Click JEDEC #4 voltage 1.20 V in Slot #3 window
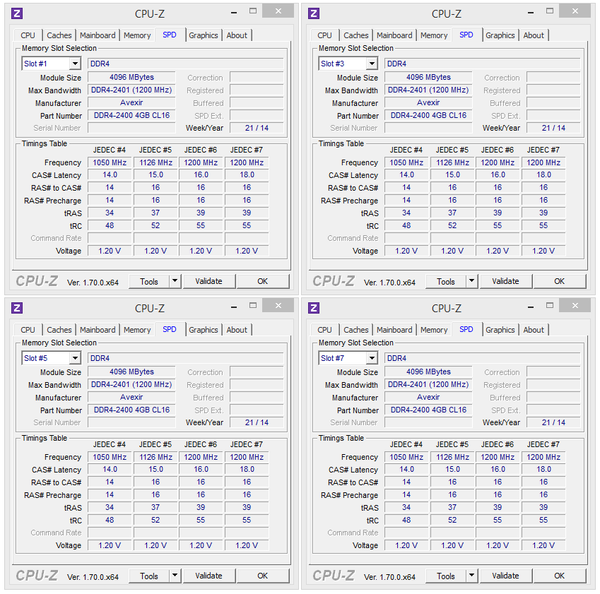 point(406,251)
